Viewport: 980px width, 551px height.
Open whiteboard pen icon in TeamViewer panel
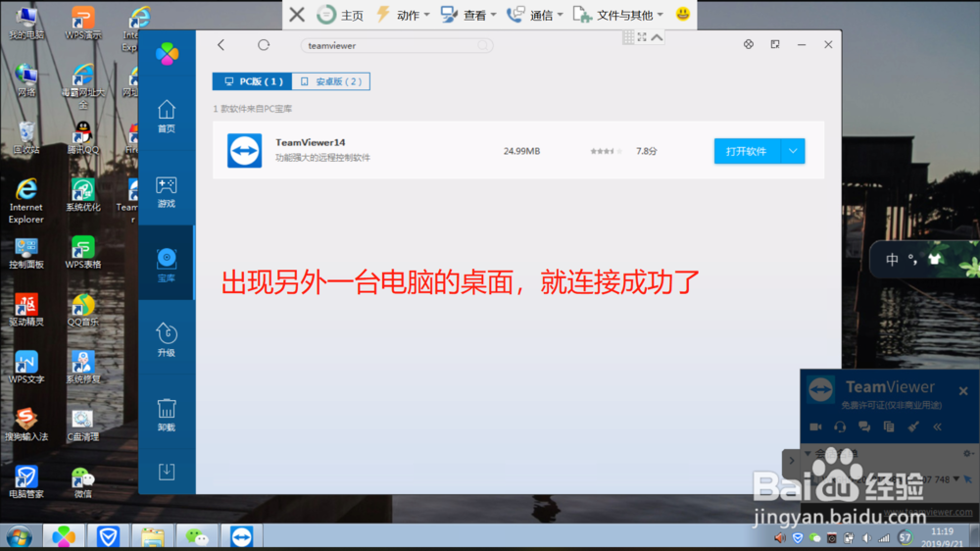(913, 426)
